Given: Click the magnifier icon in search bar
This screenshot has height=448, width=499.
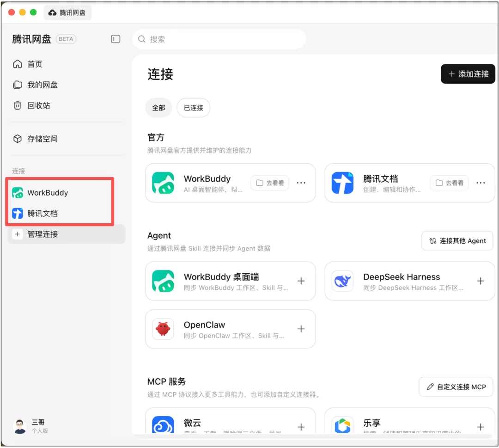Looking at the screenshot, I should (x=142, y=39).
